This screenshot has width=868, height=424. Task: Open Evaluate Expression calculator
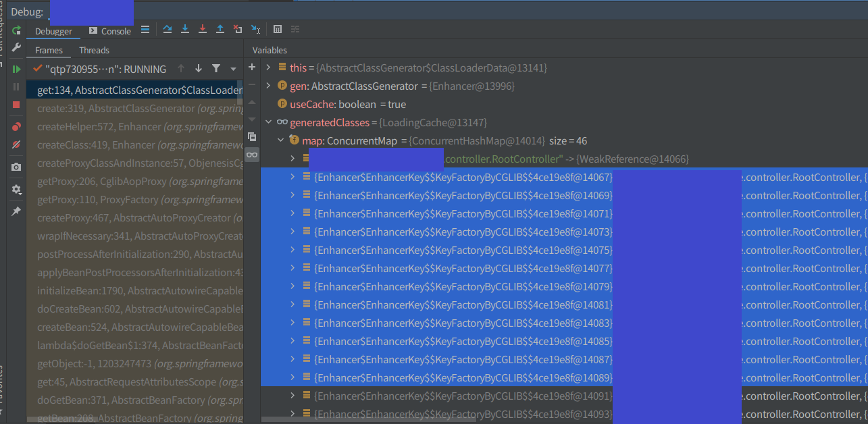[x=278, y=30]
